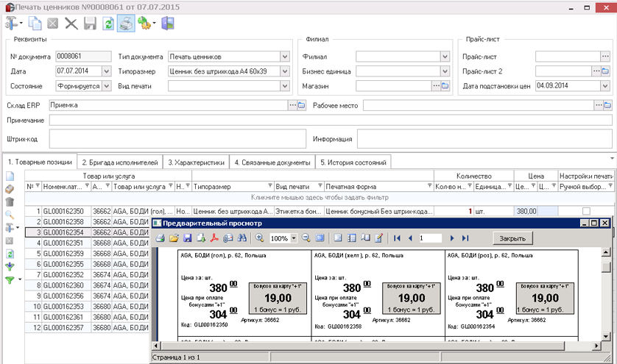Image resolution: width=617 pixels, height=364 pixels.
Task: Open the Дата calendar dropdown
Action: (107, 71)
